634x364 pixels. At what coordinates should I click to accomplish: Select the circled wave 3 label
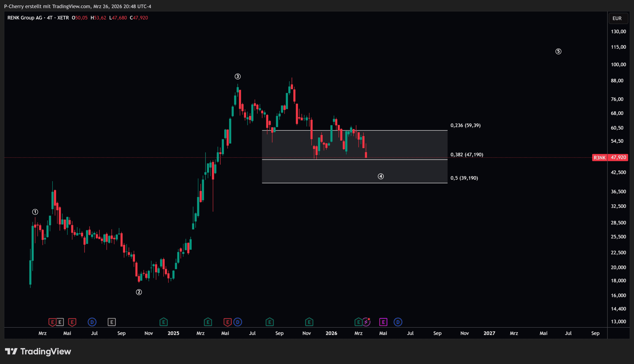pyautogui.click(x=238, y=76)
